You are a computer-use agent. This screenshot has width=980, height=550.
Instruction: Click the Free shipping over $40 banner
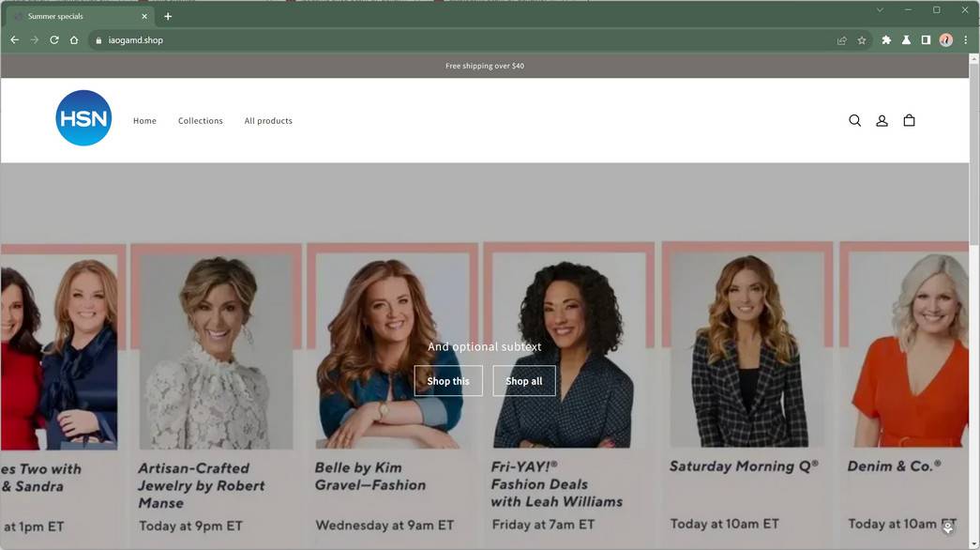click(x=485, y=66)
